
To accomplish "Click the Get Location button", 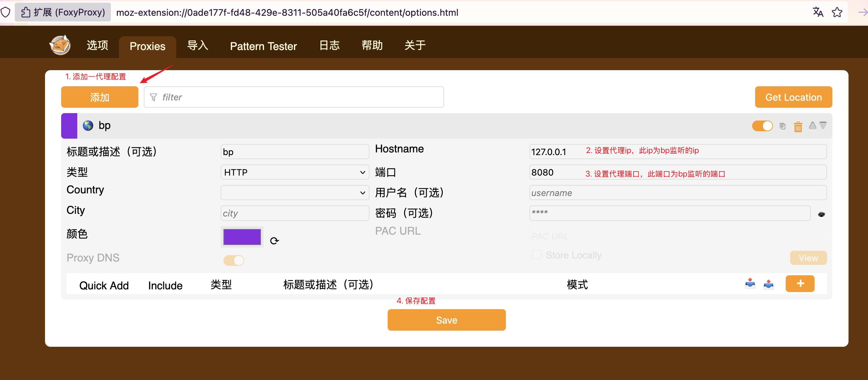I will 793,97.
